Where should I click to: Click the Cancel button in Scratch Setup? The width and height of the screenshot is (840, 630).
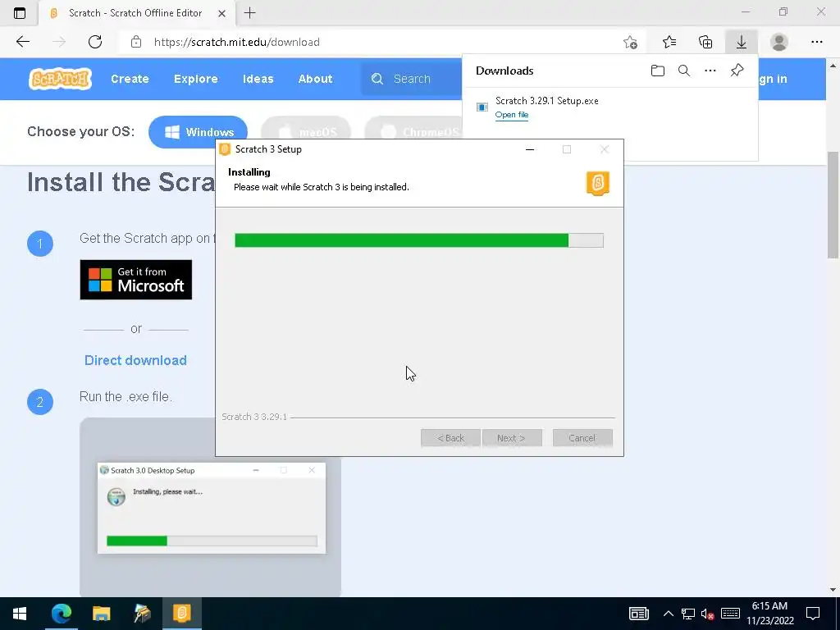582,438
